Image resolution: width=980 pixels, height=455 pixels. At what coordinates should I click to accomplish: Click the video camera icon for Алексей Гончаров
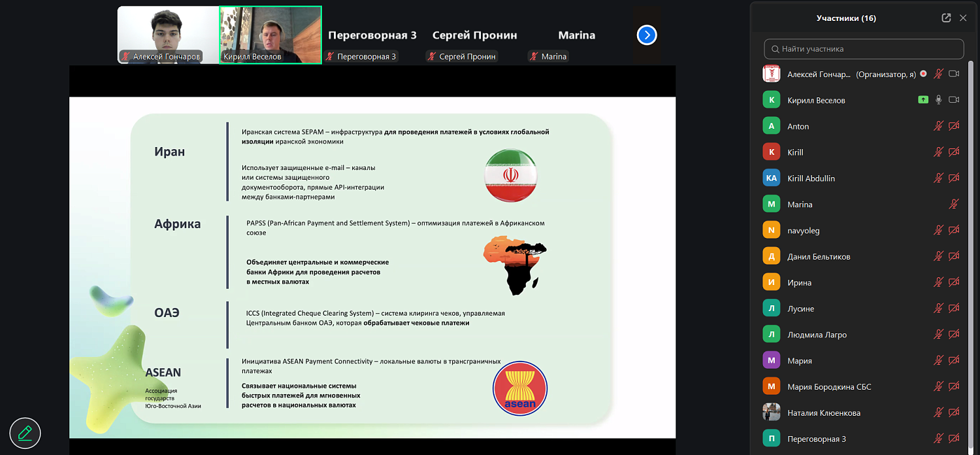coord(954,74)
